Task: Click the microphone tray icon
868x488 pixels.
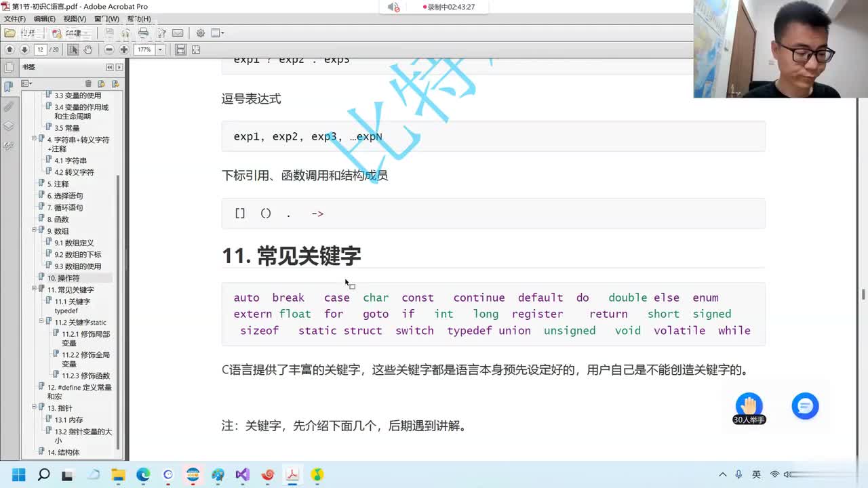Action: tap(738, 474)
